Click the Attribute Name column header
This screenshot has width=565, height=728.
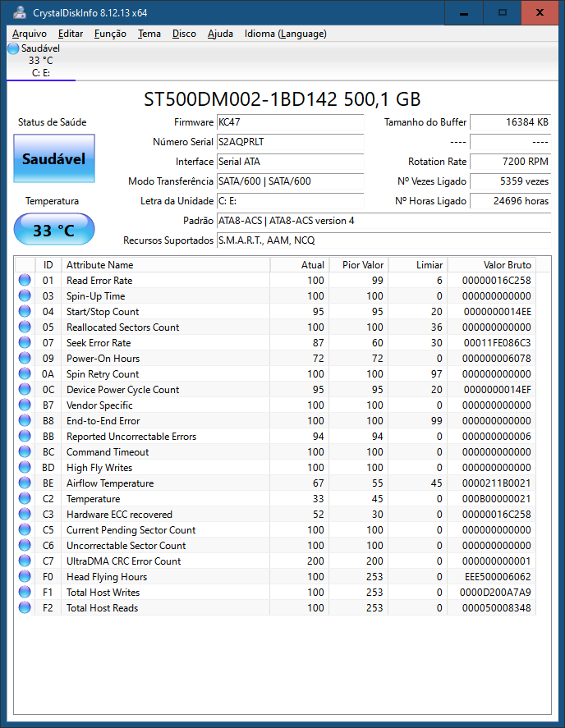(165, 264)
